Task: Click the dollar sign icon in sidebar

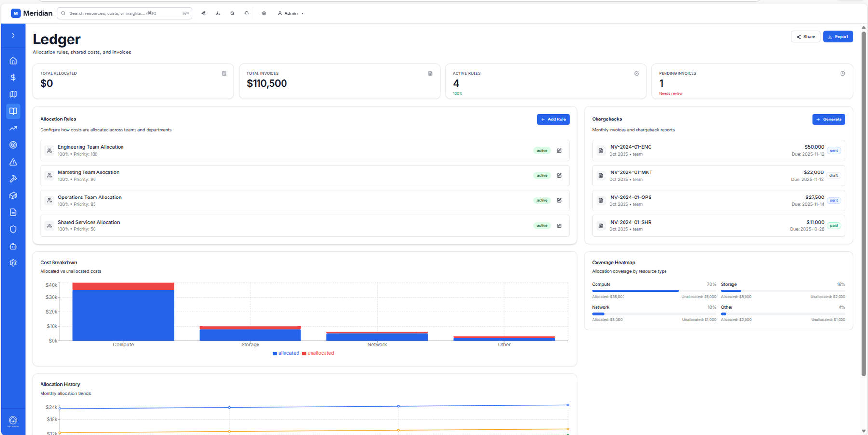Action: (13, 78)
